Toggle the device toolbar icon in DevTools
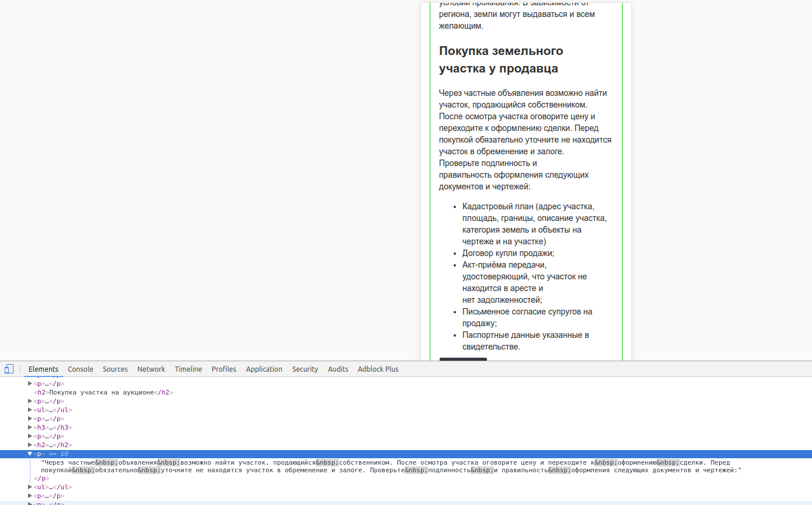The height and width of the screenshot is (505, 812). point(9,369)
